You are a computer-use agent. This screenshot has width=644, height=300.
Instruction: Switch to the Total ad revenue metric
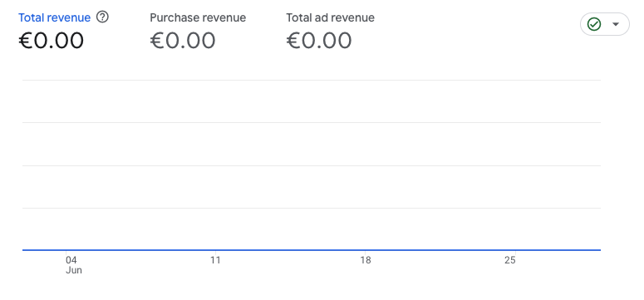(x=330, y=17)
